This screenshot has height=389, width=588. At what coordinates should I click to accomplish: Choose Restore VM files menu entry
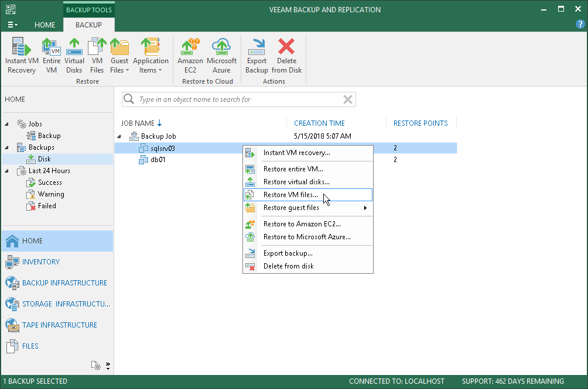[x=308, y=195]
